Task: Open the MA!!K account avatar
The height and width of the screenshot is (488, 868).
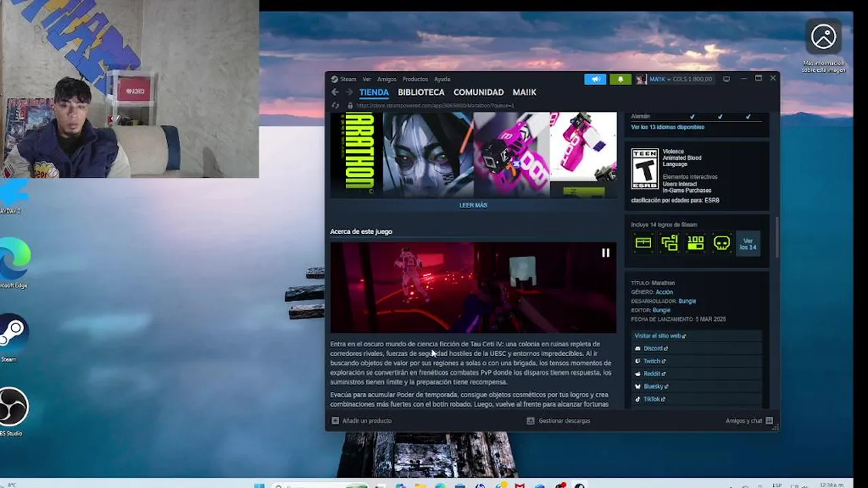Action: [641, 79]
